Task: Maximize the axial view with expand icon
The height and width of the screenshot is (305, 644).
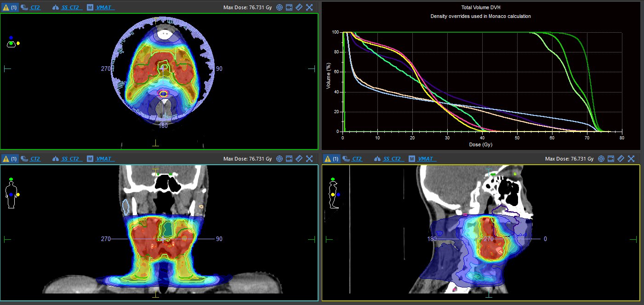Action: (x=309, y=7)
